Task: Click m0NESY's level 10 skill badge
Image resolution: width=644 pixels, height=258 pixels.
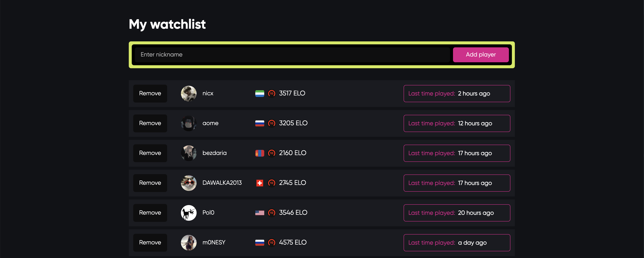Action: click(x=272, y=243)
